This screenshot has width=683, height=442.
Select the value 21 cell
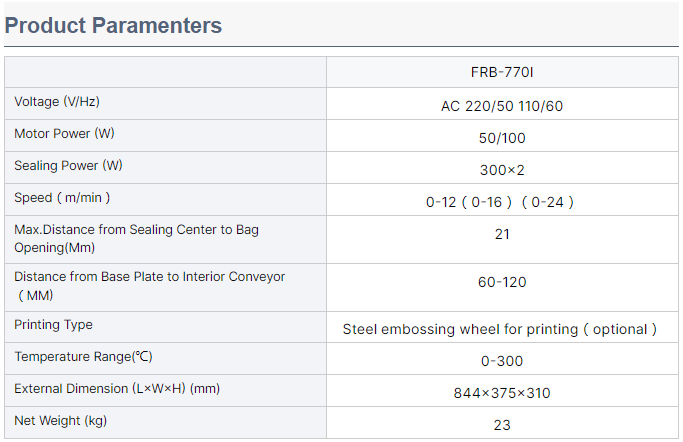click(502, 234)
